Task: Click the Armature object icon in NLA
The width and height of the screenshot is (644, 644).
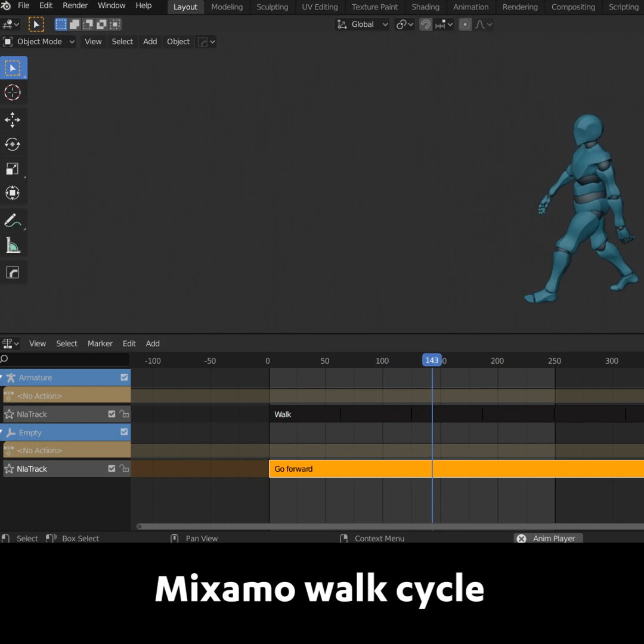Action: [11, 377]
